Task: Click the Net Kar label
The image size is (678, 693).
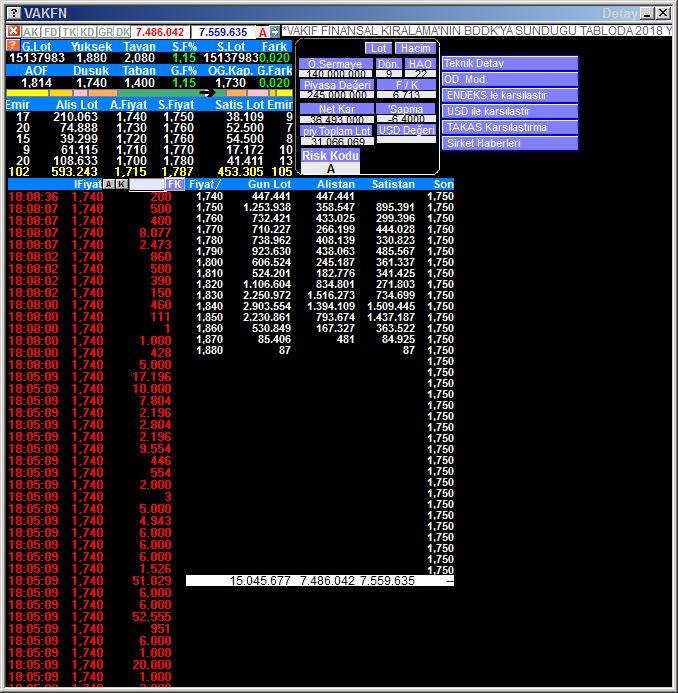Action: click(x=337, y=109)
